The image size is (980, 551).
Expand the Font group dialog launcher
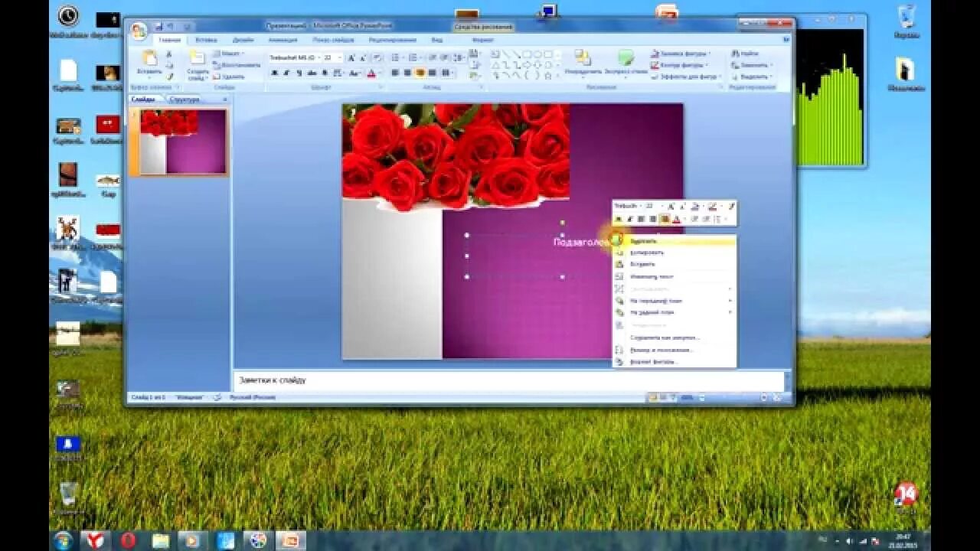tap(381, 87)
